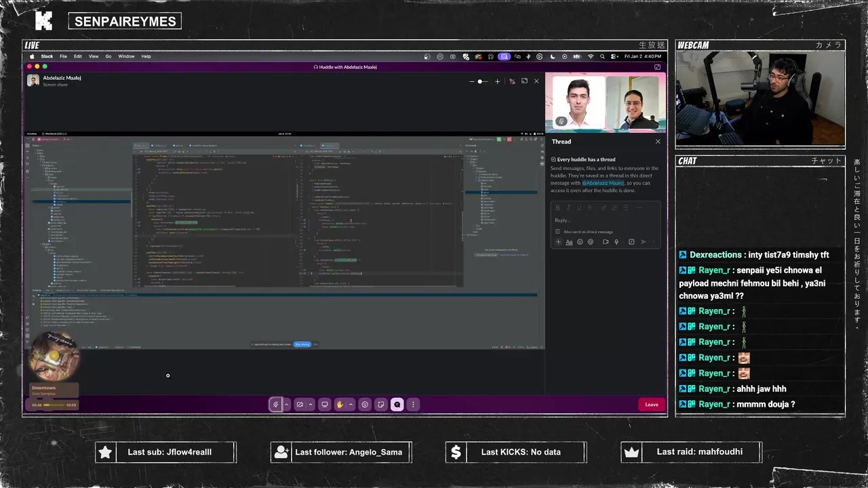Check Also send as direct message

(558, 232)
